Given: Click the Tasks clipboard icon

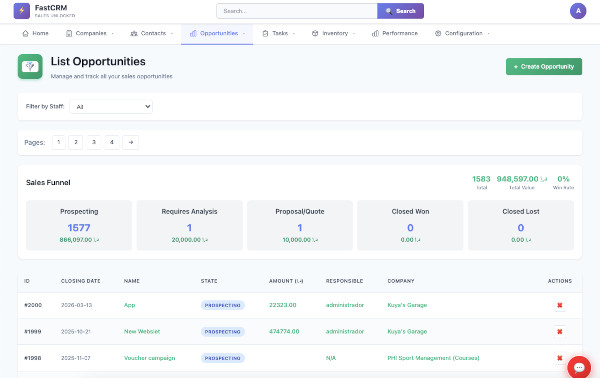Looking at the screenshot, I should coord(265,33).
